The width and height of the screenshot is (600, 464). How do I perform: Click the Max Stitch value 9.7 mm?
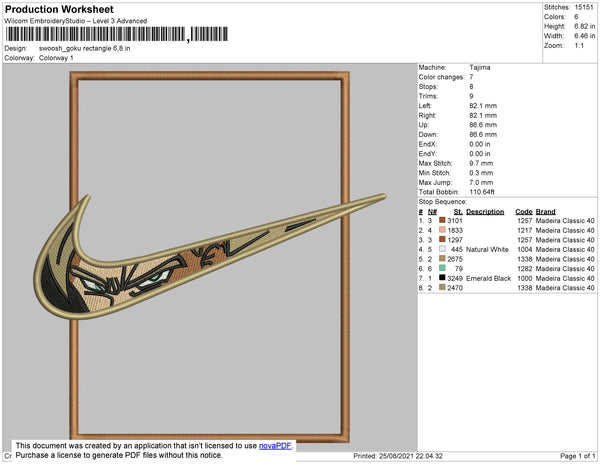pos(481,163)
